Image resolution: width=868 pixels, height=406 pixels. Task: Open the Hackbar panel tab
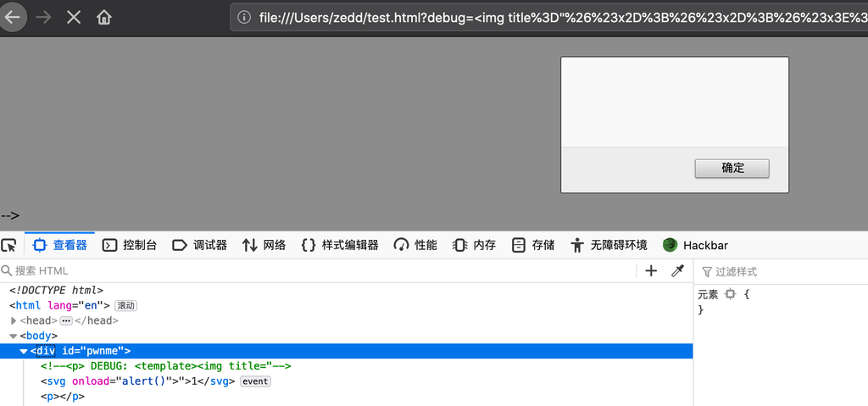(x=695, y=245)
